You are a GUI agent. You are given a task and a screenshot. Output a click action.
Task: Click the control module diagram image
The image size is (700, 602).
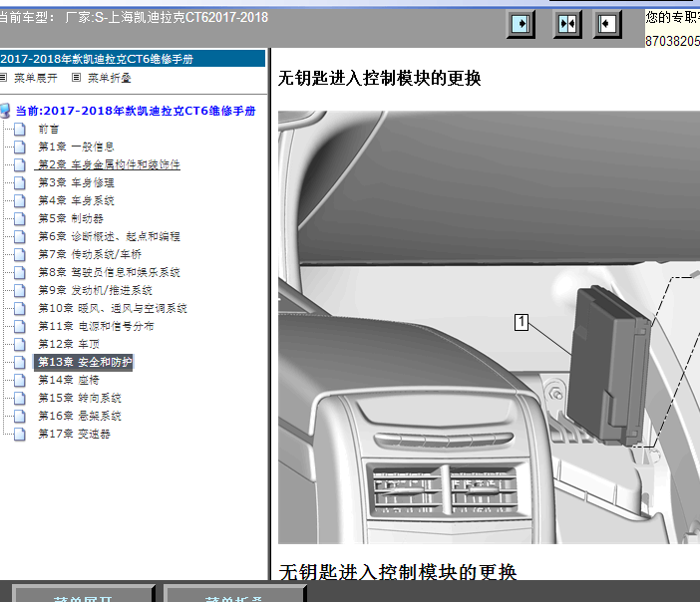coord(489,327)
